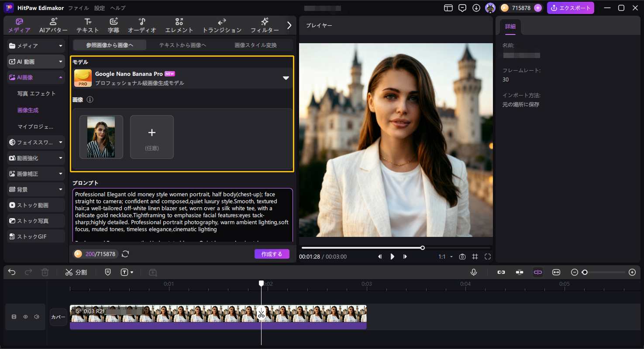The height and width of the screenshot is (349, 644).
Task: Click the undo arrow in timeline toolbar
Action: 12,272
